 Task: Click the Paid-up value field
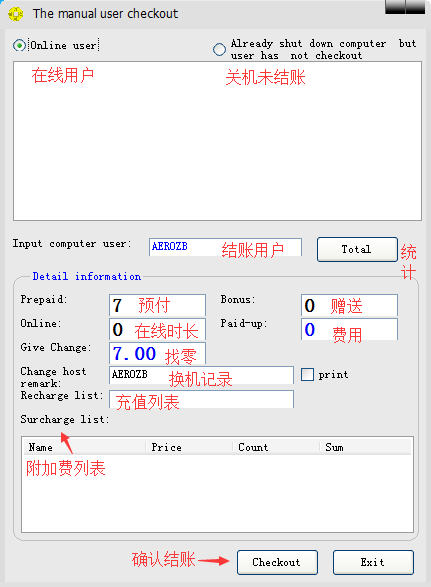pos(349,329)
